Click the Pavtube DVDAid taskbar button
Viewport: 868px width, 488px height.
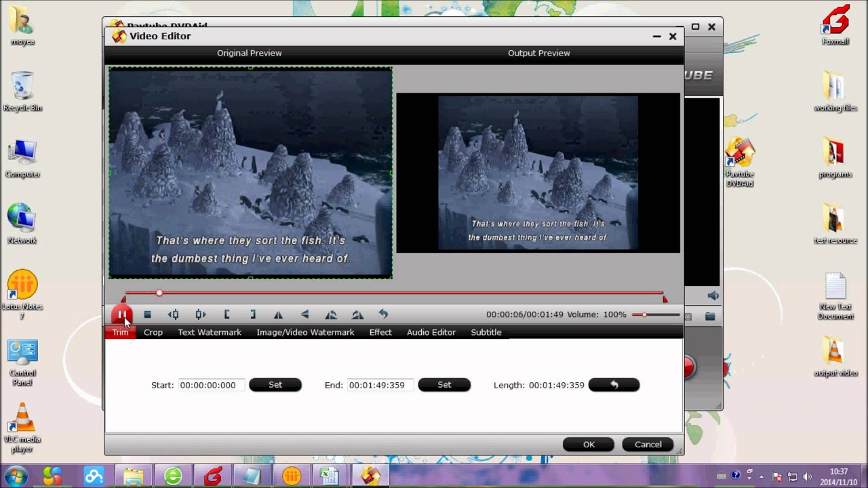[x=370, y=476]
